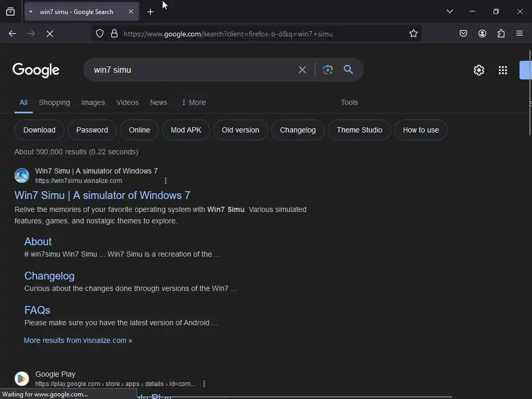Click the Google logo
The width and height of the screenshot is (532, 399).
click(x=36, y=70)
